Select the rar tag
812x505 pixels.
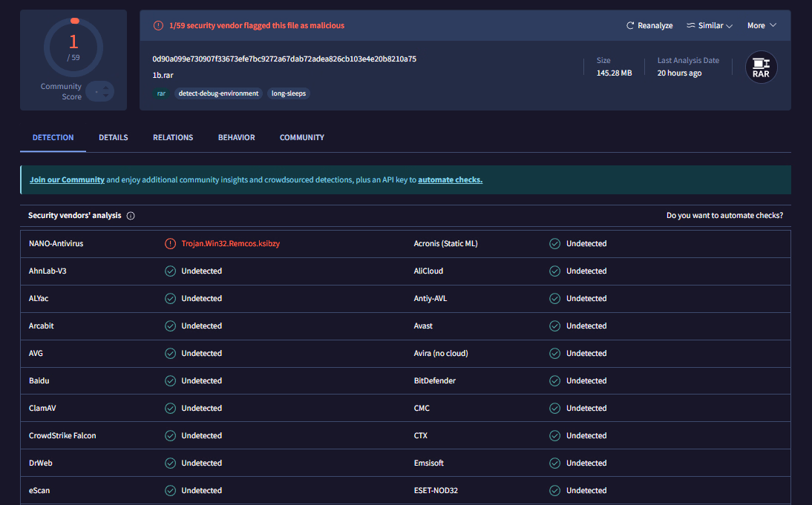161,93
